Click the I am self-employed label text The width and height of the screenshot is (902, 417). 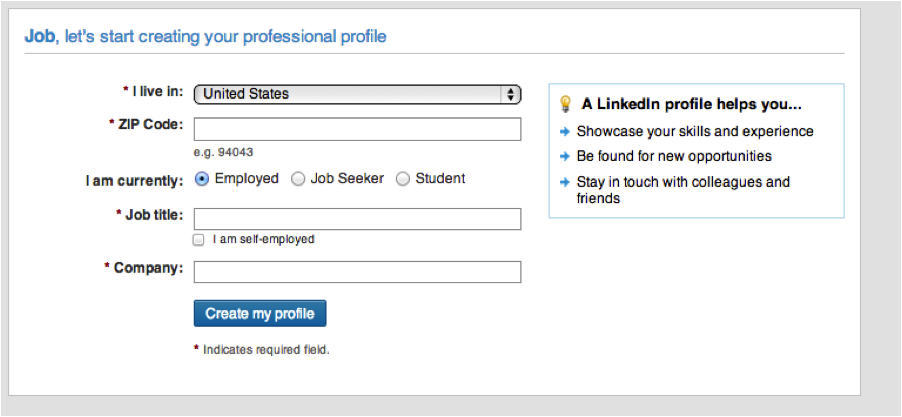click(x=263, y=239)
